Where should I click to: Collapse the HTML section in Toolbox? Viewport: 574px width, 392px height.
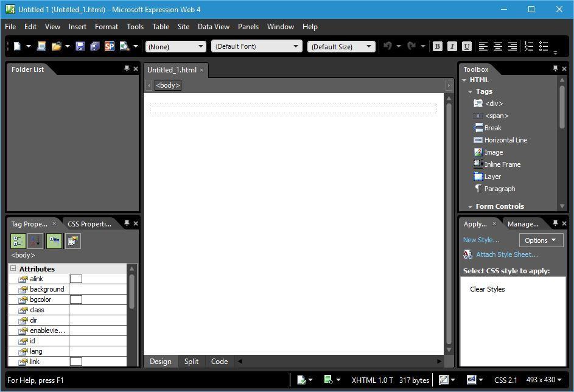coord(464,80)
